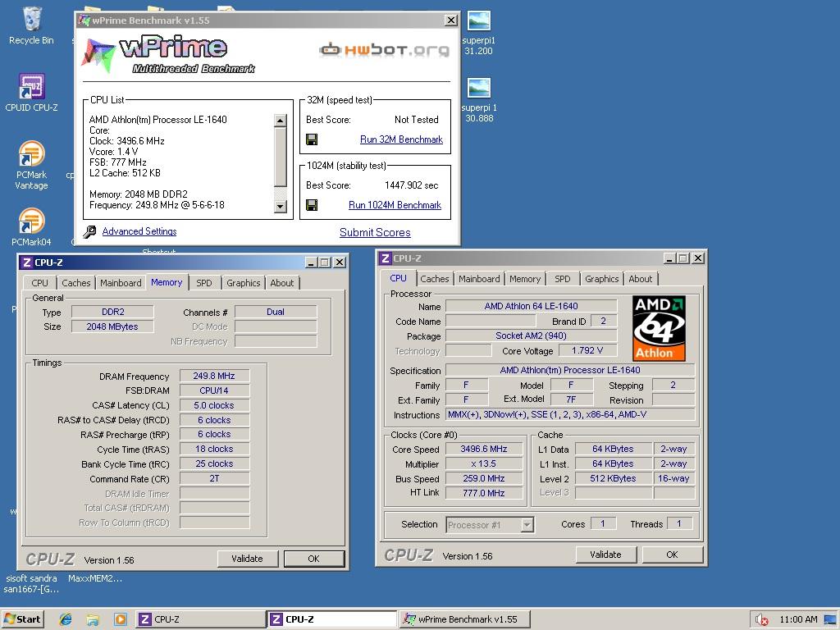This screenshot has height=630, width=840.
Task: Click OK in the right CPU-Z window
Action: (673, 555)
